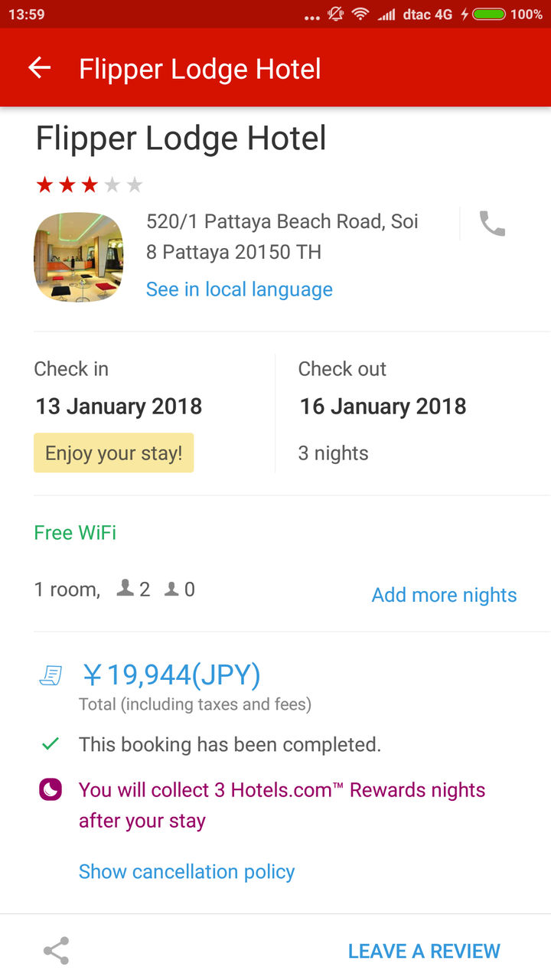Call the hotel via phone icon
Screen dimensions: 551x980
tap(492, 224)
